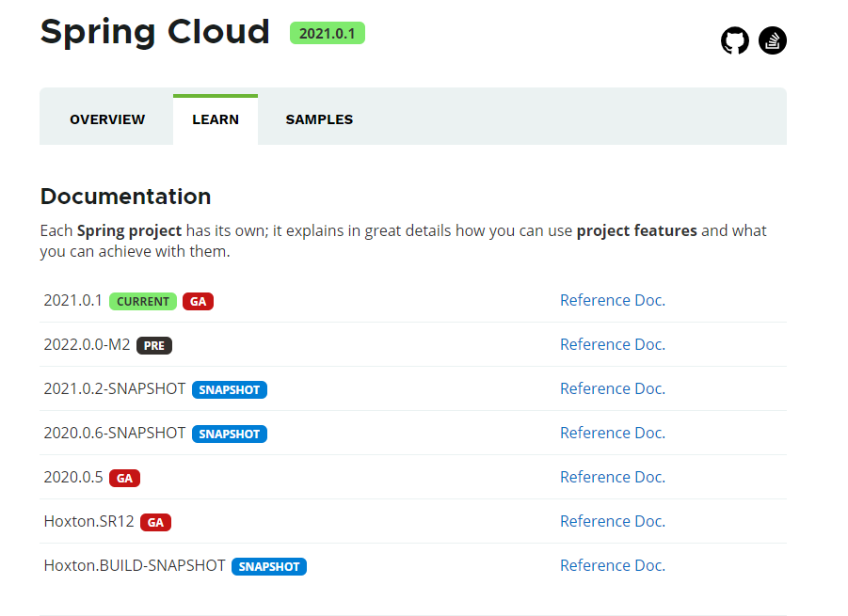
Task: Open Reference Doc for 2020.0.6-SNAPSHOT
Action: (612, 433)
